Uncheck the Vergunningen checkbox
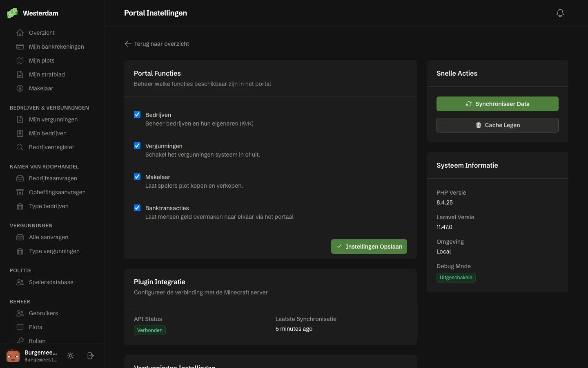Image resolution: width=588 pixels, height=368 pixels. pos(137,146)
